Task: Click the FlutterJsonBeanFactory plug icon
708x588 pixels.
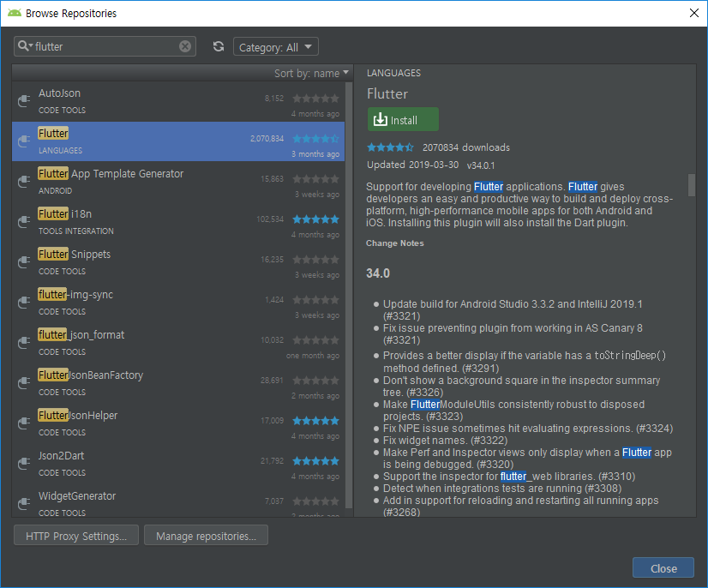Action: [23, 383]
